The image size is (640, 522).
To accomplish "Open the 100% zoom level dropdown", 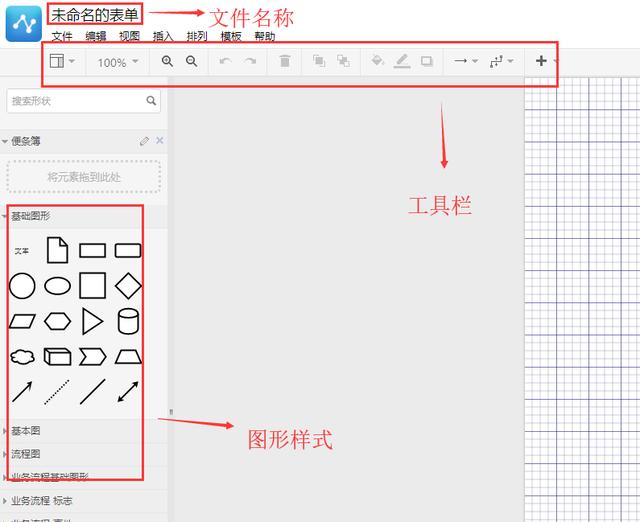I will [x=118, y=62].
